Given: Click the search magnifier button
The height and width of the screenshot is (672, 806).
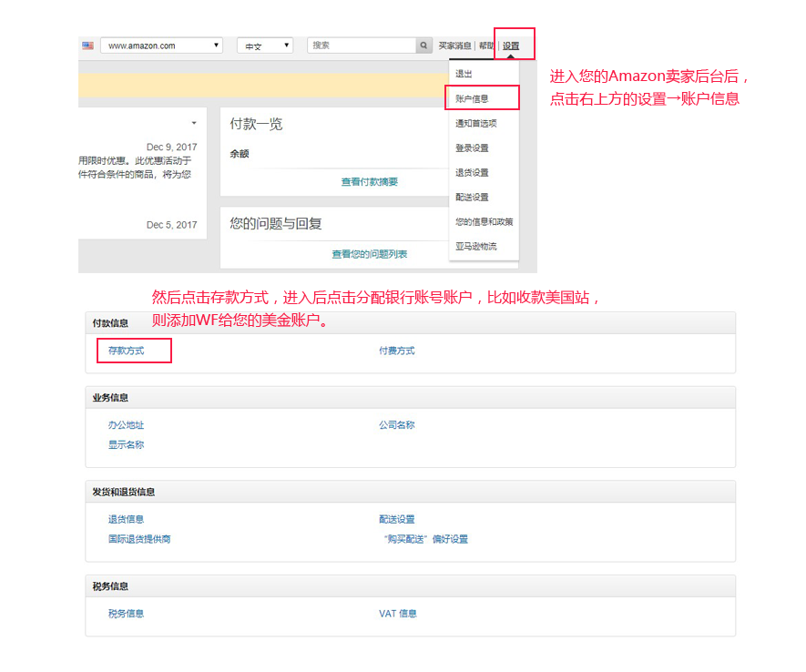Looking at the screenshot, I should coord(423,46).
